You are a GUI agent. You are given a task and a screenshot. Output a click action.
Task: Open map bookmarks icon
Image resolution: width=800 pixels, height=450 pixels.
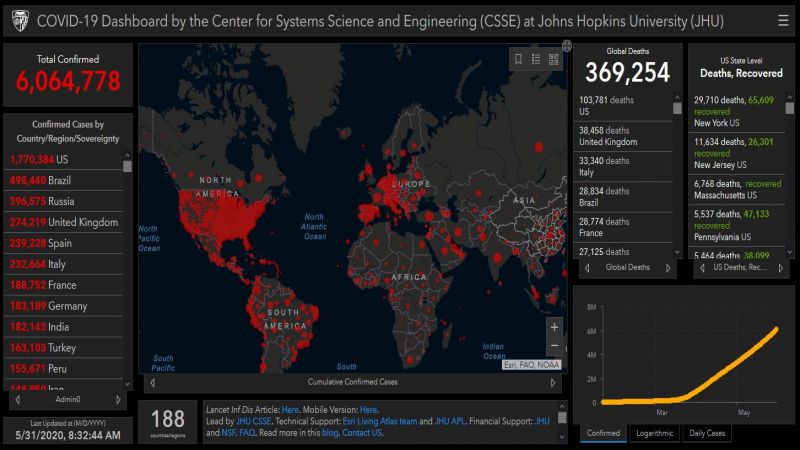coord(518,59)
